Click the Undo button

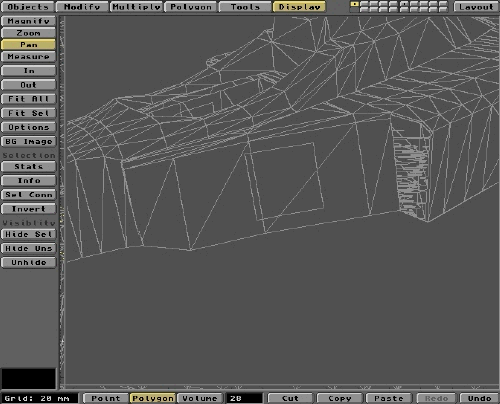point(479,398)
